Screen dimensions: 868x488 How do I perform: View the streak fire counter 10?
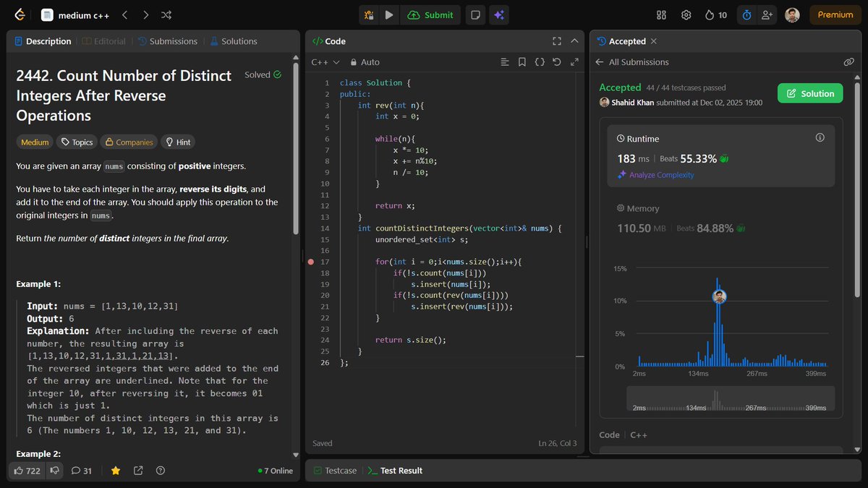pyautogui.click(x=715, y=14)
